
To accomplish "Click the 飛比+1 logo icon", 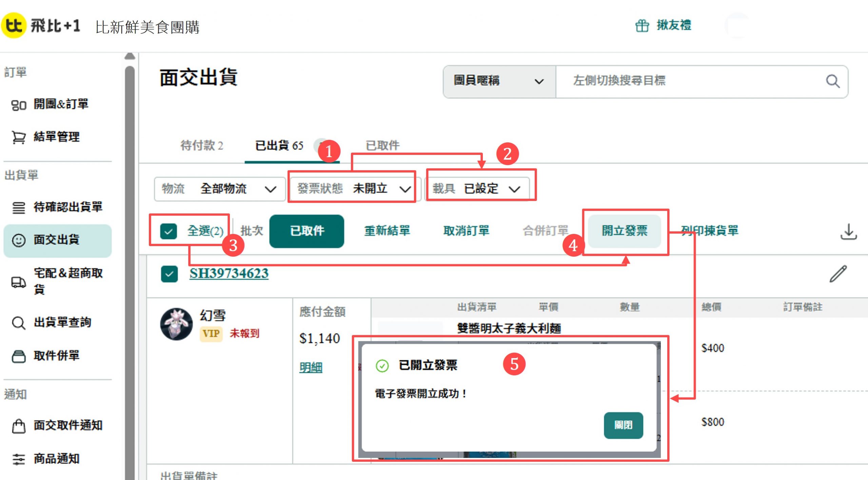I will click(x=14, y=25).
